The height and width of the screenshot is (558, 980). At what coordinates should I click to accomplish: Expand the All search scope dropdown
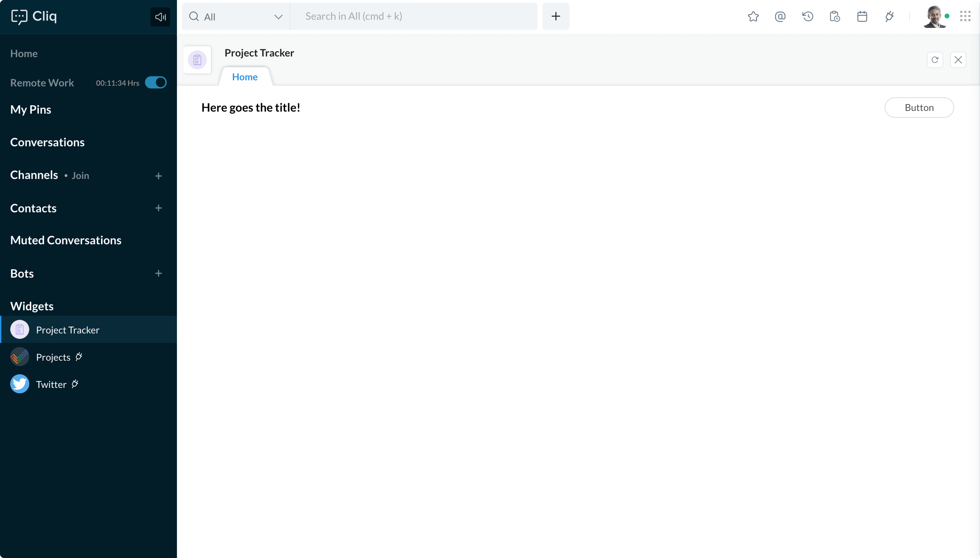236,17
